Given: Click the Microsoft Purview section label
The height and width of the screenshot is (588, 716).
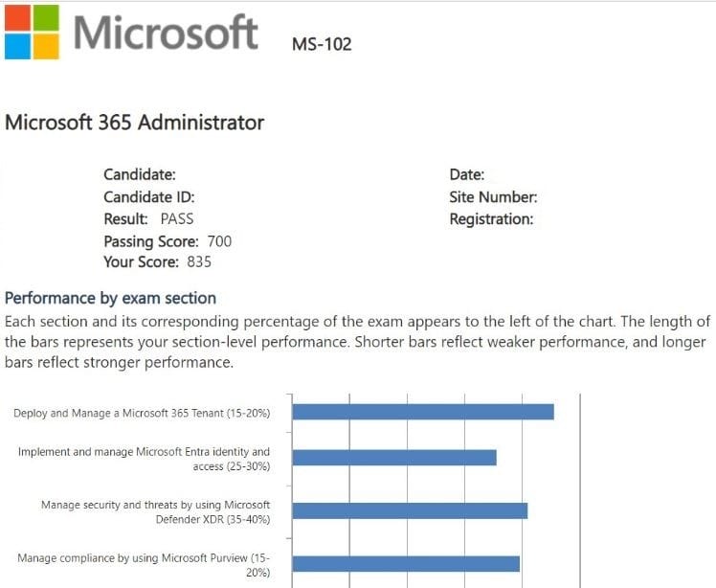Looking at the screenshot, I should (x=144, y=565).
